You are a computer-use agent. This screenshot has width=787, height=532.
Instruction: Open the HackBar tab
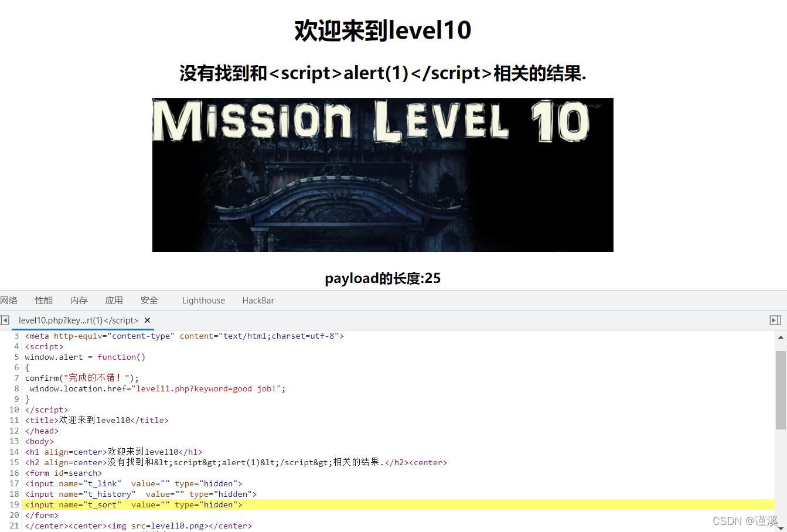(x=258, y=301)
